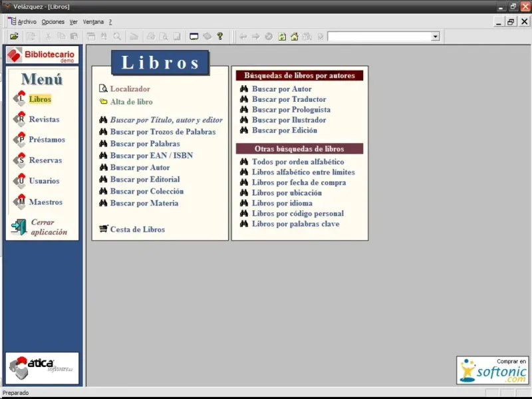Screen dimensions: 532x399
Task: Click the magnifier search toolbar icon
Action: [x=117, y=37]
